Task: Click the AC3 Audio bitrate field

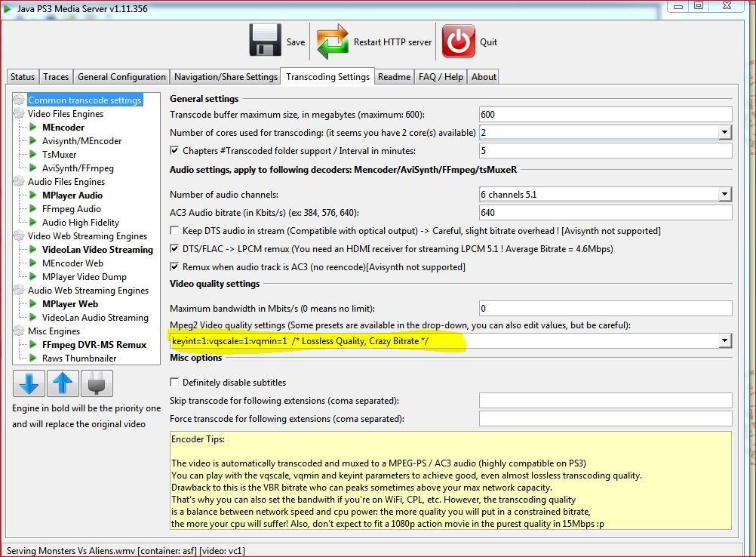Action: pos(605,213)
